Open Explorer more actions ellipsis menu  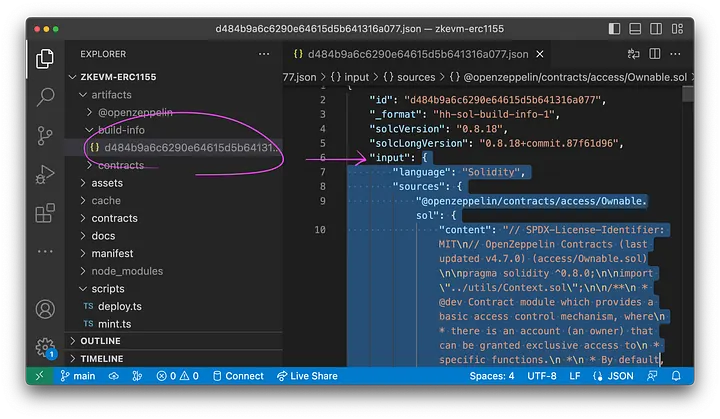(263, 53)
